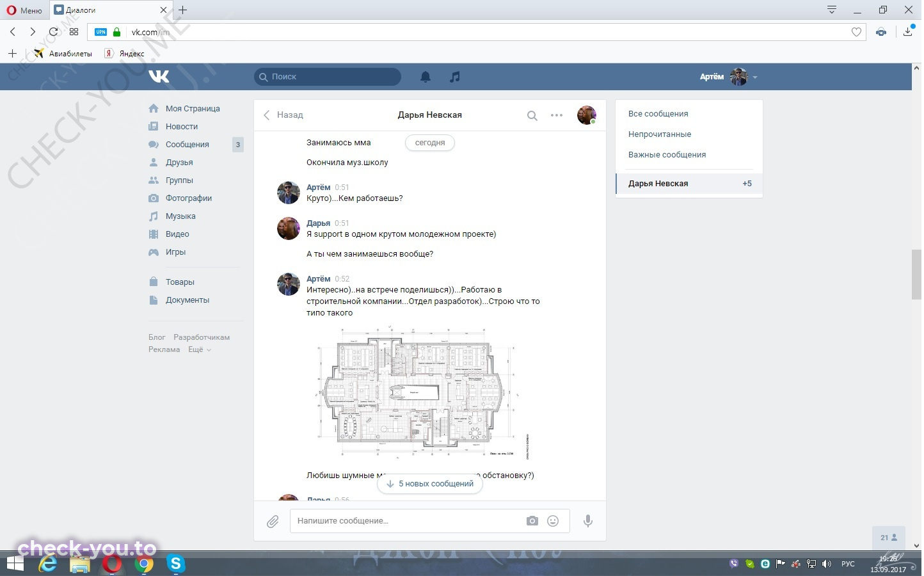Go back with browser back arrow
The height and width of the screenshot is (576, 924).
(x=13, y=31)
